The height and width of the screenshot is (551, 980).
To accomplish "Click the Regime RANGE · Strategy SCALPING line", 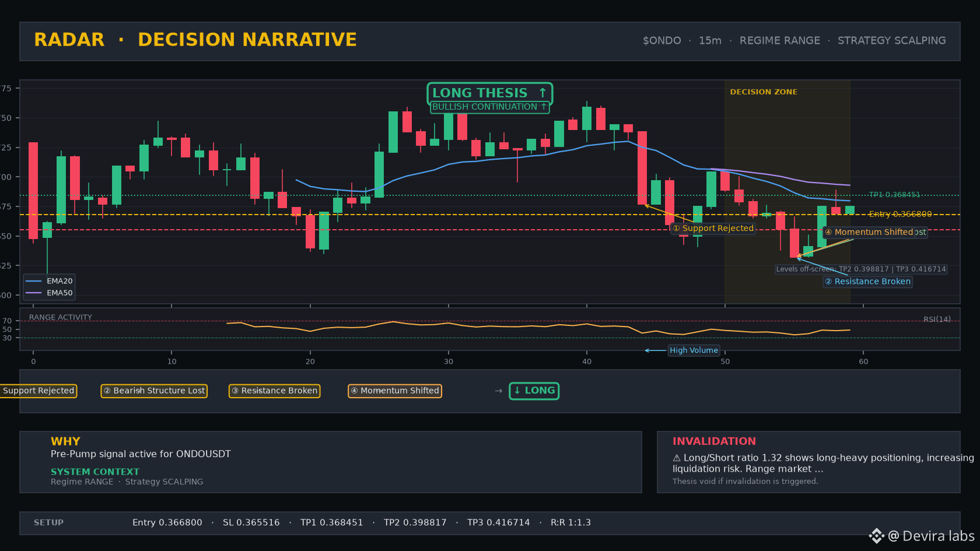I will coord(127,482).
